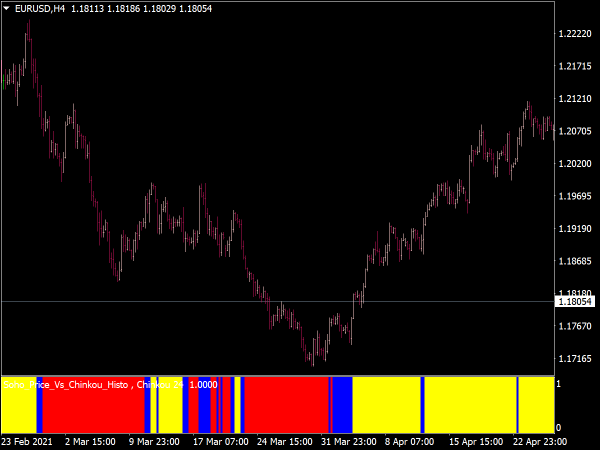This screenshot has width=600, height=450.
Task: Click the 17 Mar 07:00 time label
Action: [x=221, y=442]
